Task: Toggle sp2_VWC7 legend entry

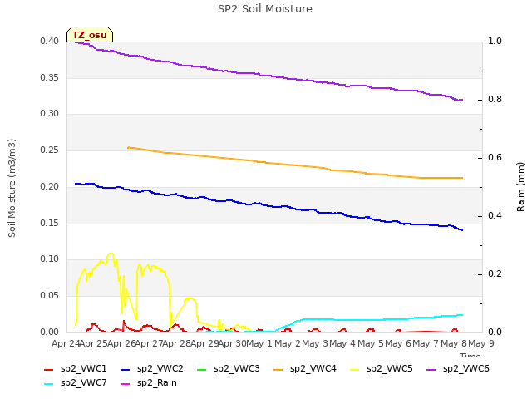Action: (x=76, y=383)
